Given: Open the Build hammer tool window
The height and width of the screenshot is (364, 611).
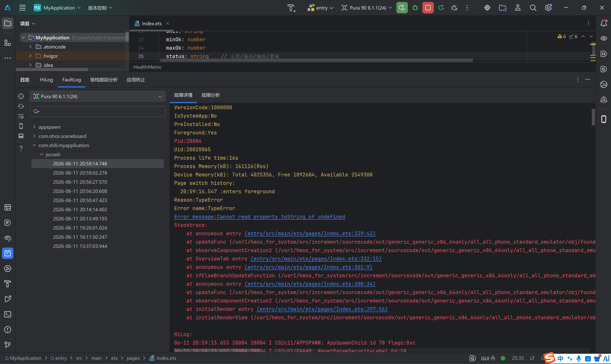Looking at the screenshot, I should [x=8, y=284].
